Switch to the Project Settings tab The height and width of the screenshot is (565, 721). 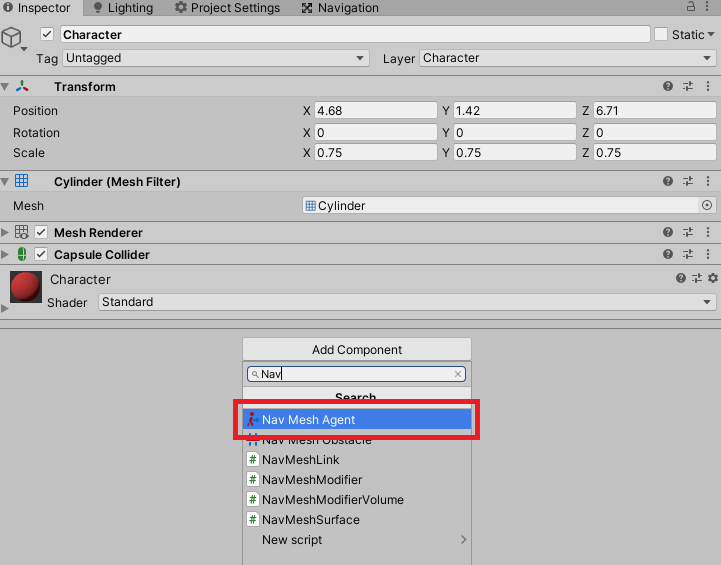227,8
